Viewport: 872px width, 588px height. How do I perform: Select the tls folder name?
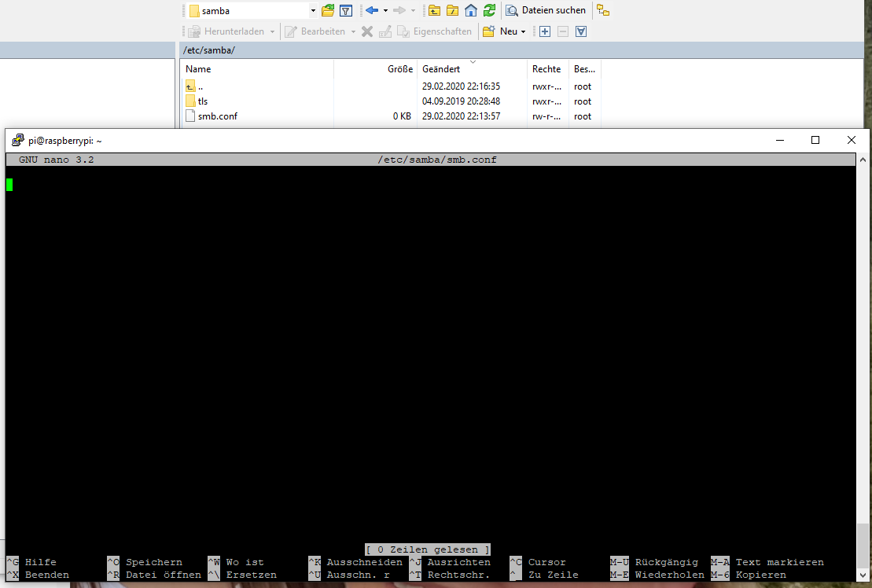click(x=202, y=101)
